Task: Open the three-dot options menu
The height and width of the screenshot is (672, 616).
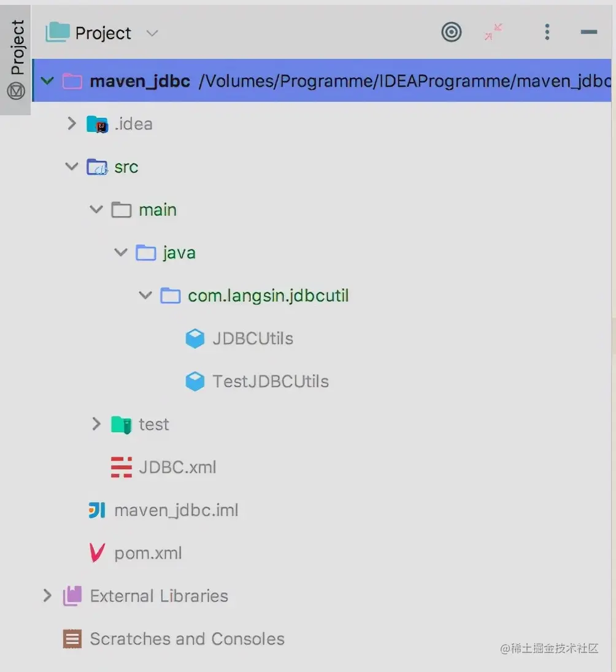Action: 547,32
